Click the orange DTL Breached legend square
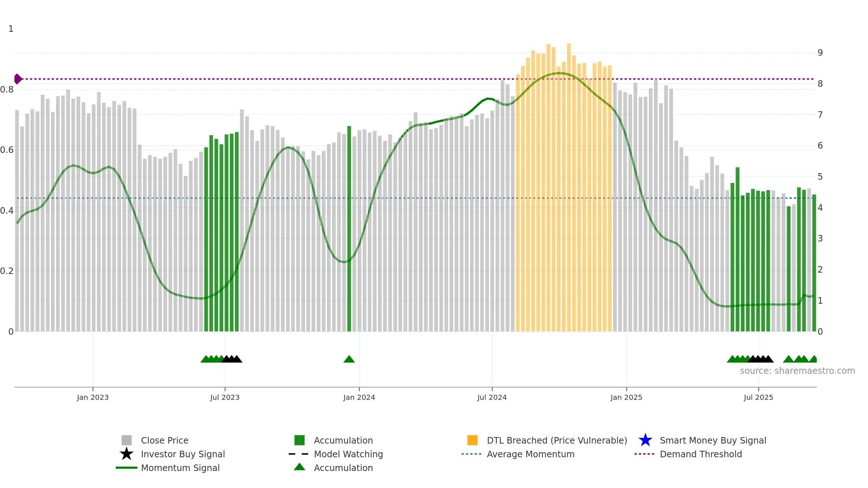Screen dimensions: 868x488 (x=472, y=440)
